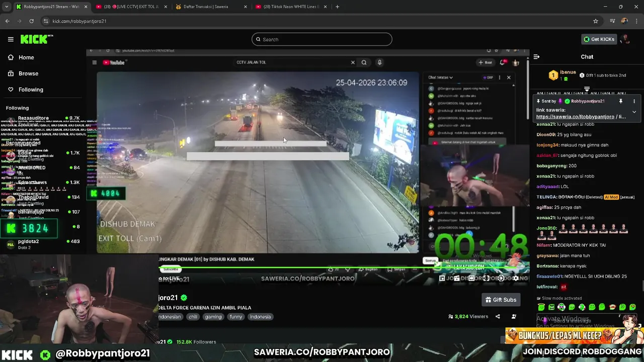
Task: Click the gaming stream tag
Action: (213, 317)
